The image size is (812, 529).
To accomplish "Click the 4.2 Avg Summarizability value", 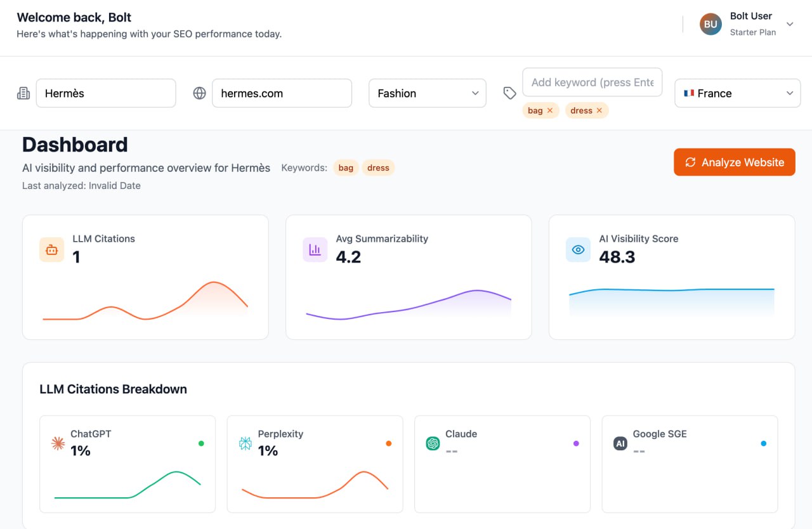I will [x=348, y=257].
